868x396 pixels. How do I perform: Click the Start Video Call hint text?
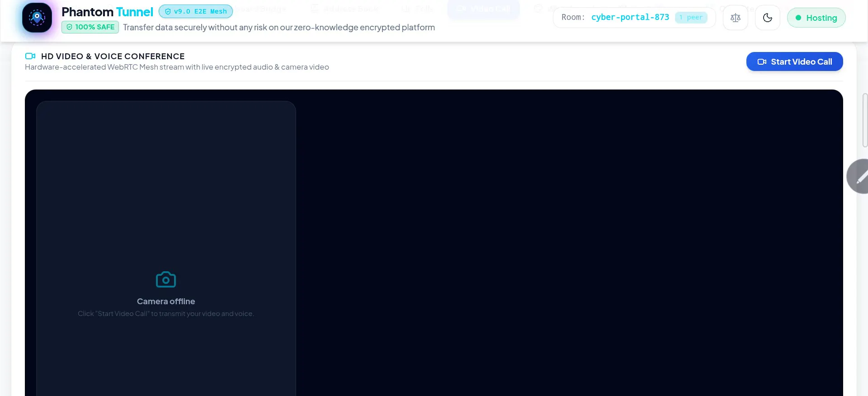click(x=166, y=314)
